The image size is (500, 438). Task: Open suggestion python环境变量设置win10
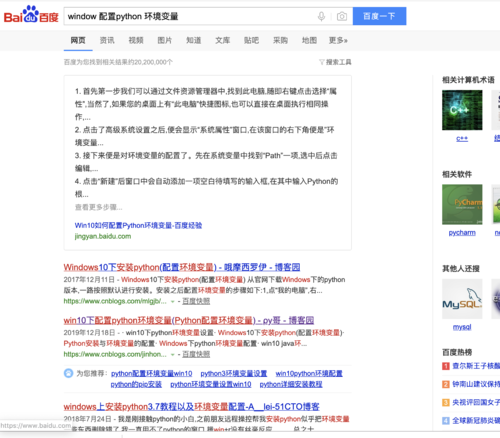click(211, 384)
